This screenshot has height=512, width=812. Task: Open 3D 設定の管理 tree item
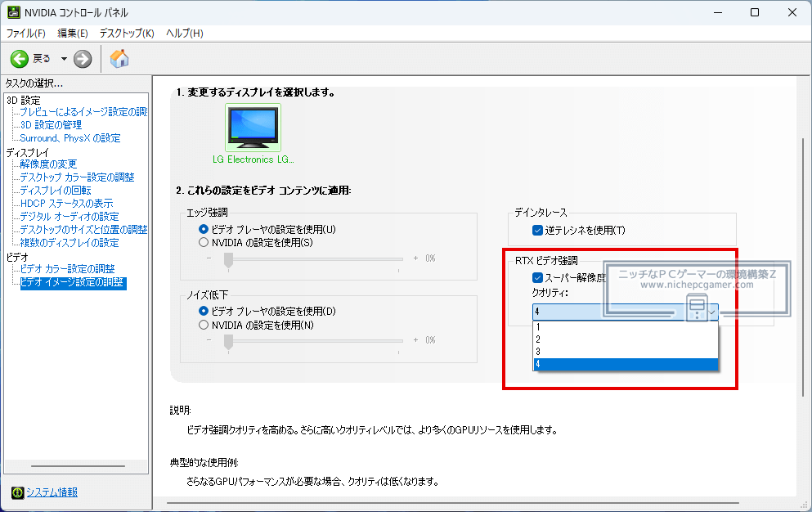point(51,125)
